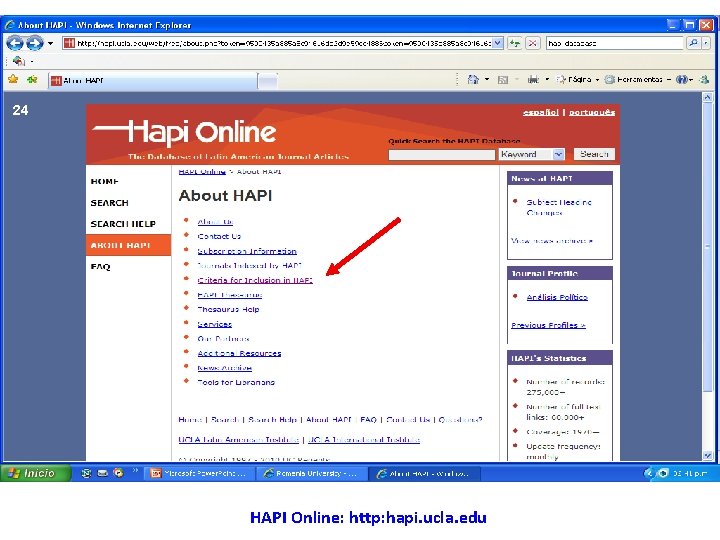720x540 pixels.
Task: Open the Página menu
Action: coord(578,79)
